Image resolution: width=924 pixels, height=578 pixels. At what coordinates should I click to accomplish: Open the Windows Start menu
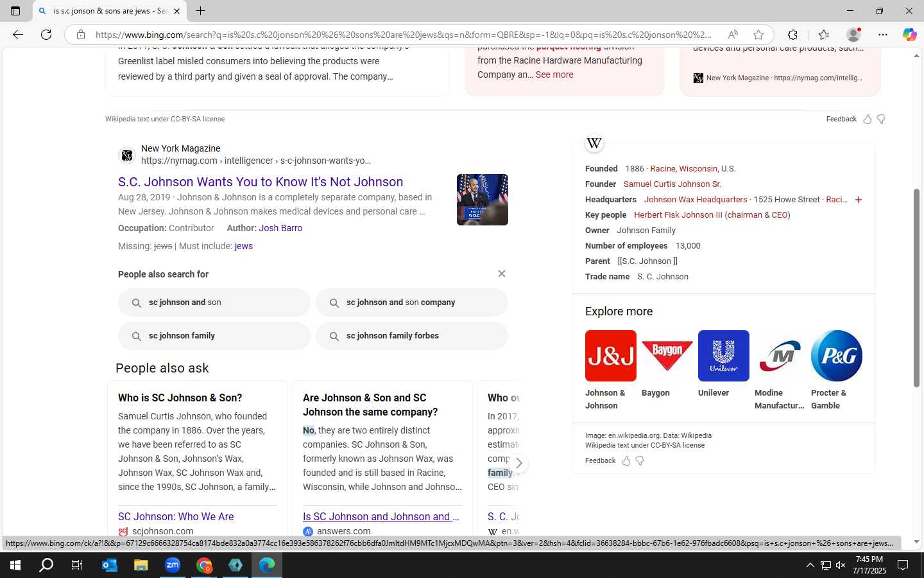tap(15, 565)
